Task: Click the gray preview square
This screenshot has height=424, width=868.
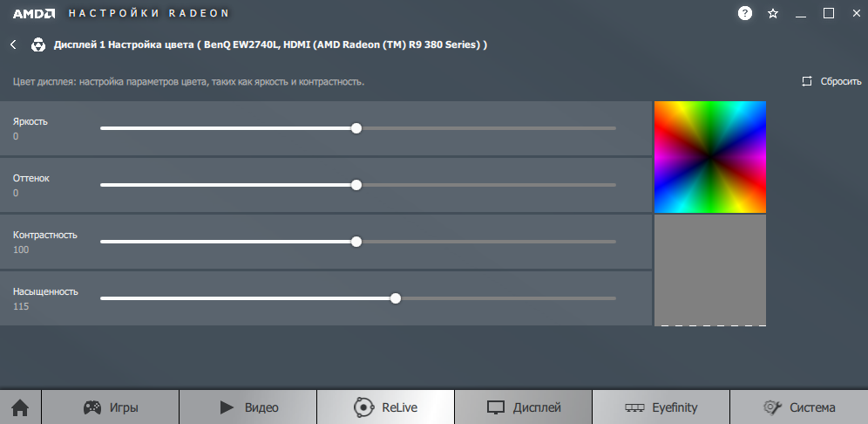Action: click(710, 270)
